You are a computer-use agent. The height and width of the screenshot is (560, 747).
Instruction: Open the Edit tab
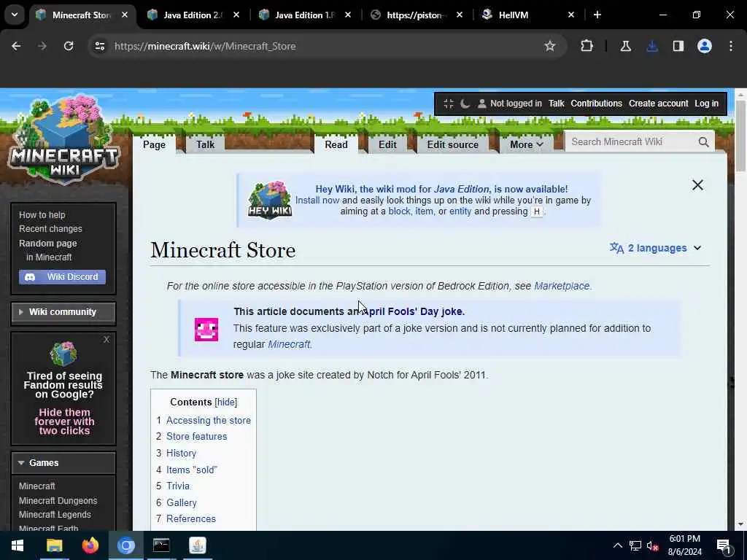click(x=387, y=145)
